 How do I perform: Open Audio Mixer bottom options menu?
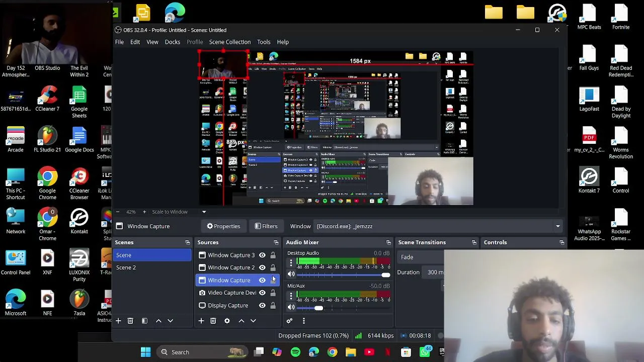[303, 321]
